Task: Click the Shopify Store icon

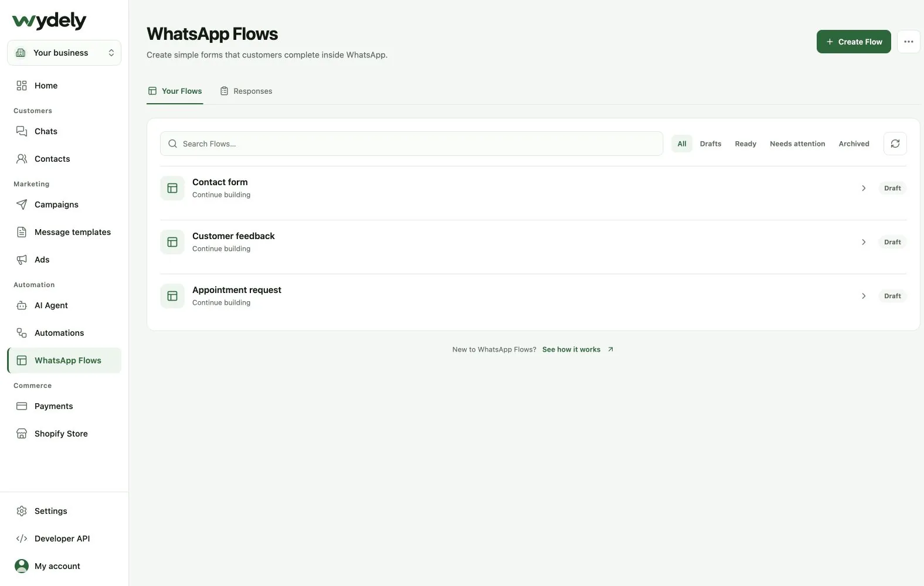Action: 22,434
